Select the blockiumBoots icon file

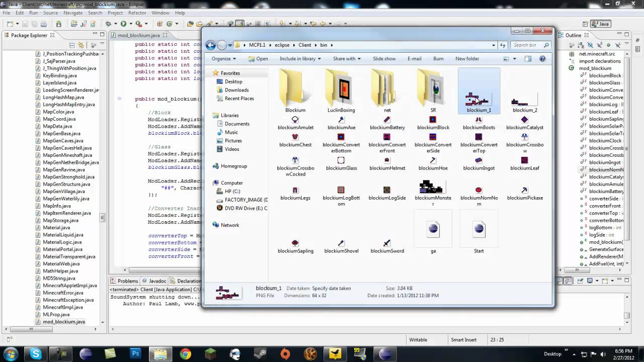pyautogui.click(x=478, y=123)
